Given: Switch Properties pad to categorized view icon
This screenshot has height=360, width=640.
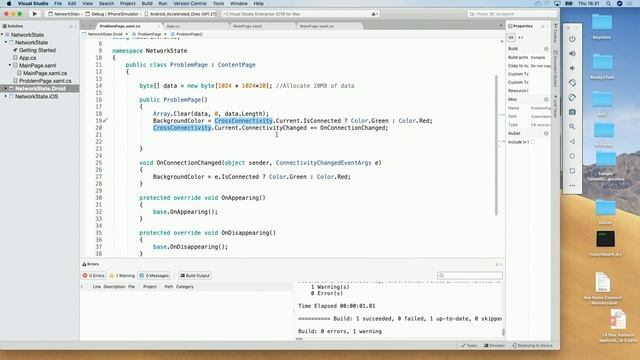Looking at the screenshot, I should pyautogui.click(x=511, y=37).
